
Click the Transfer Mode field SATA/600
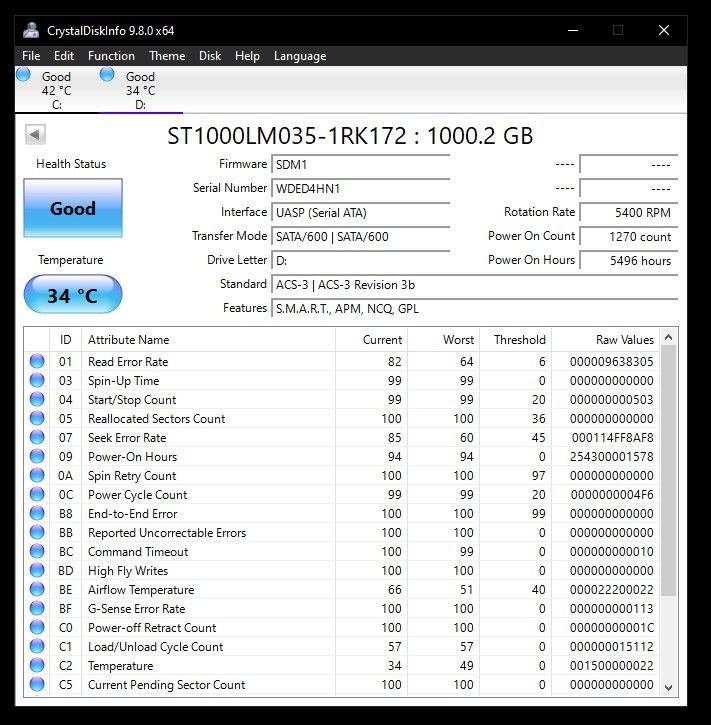tap(361, 237)
